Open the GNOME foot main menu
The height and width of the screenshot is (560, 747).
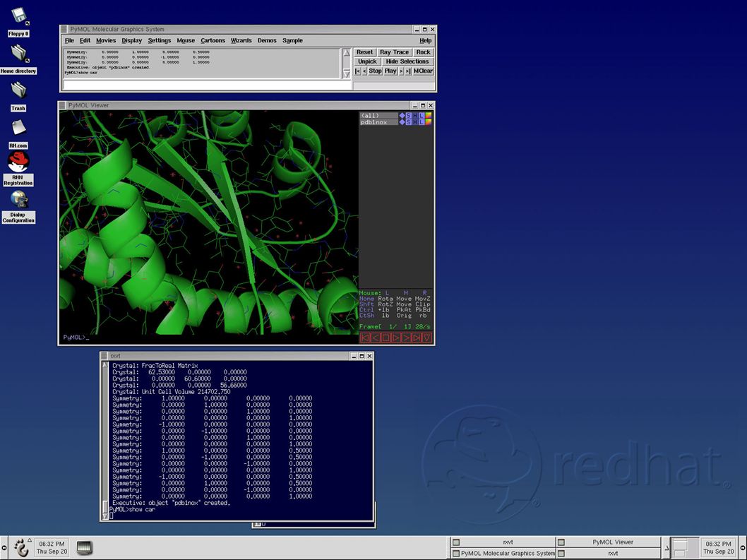point(20,547)
